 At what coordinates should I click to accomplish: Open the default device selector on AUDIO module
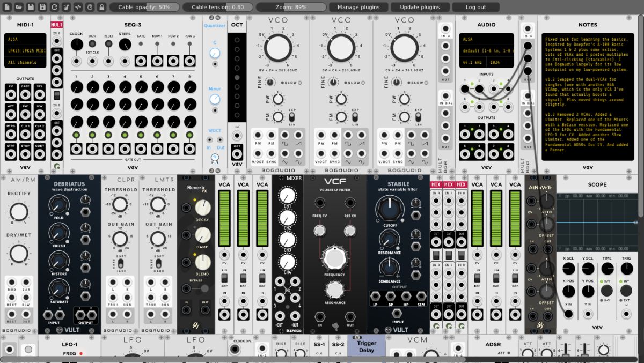click(x=486, y=51)
